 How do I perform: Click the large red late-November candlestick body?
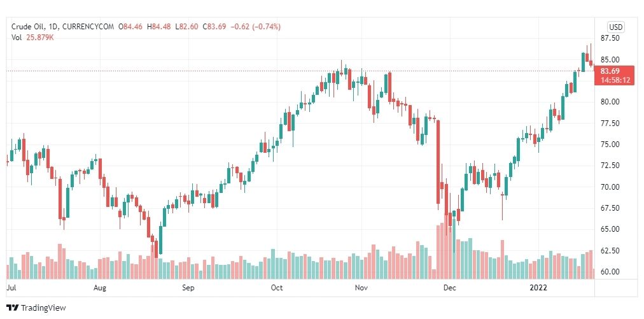tap(438, 162)
